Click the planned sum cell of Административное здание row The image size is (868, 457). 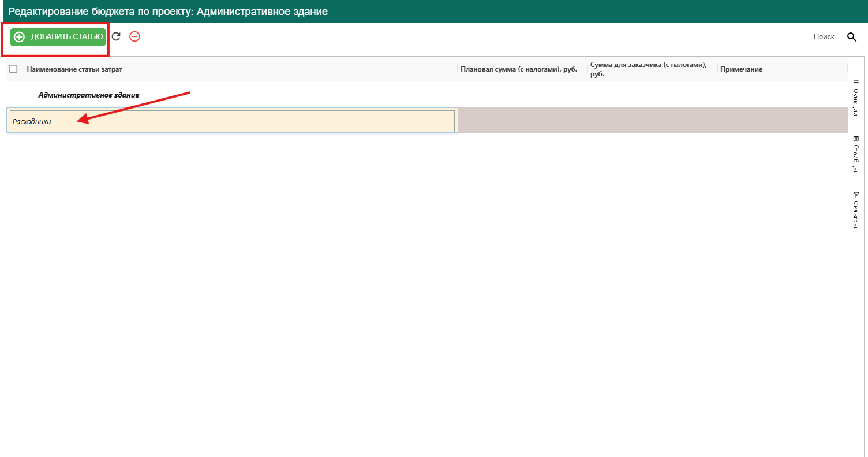click(522, 95)
